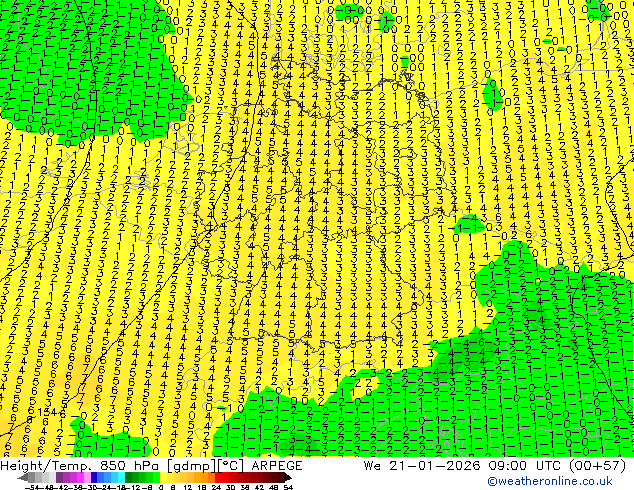Image resolution: width=634 pixels, height=490 pixels.
Task: Select the 'Height/Temp. 850 hPa' title text
Action: (78, 466)
